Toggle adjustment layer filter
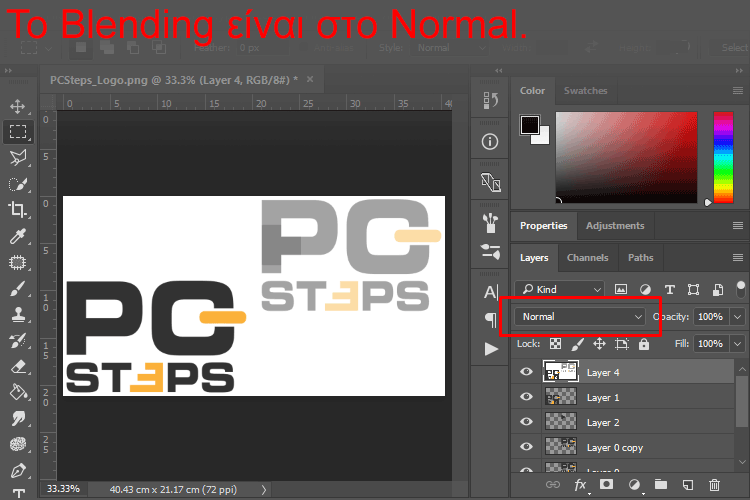Viewport: 750px width, 500px height. 645,289
